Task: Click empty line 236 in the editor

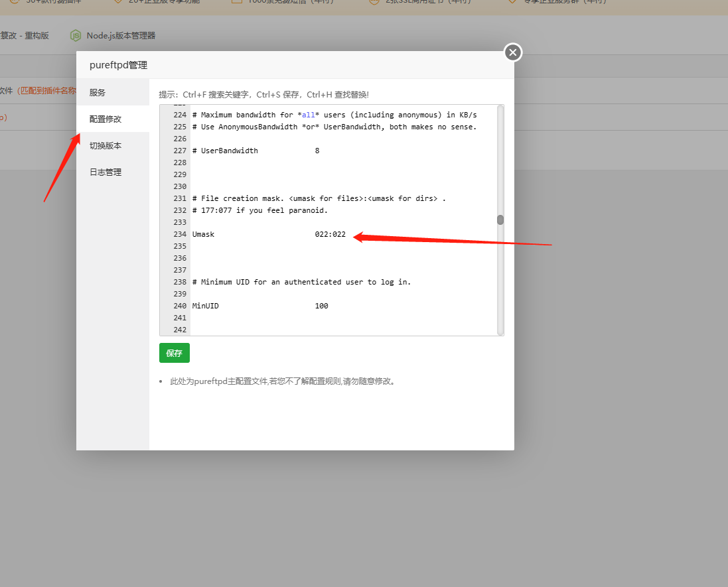Action: 344,258
